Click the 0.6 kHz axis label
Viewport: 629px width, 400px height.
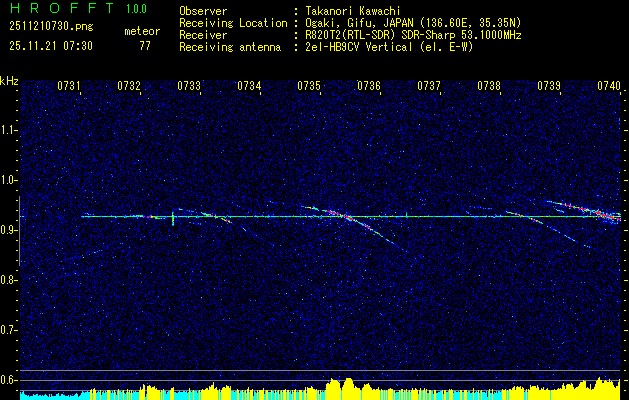click(8, 380)
